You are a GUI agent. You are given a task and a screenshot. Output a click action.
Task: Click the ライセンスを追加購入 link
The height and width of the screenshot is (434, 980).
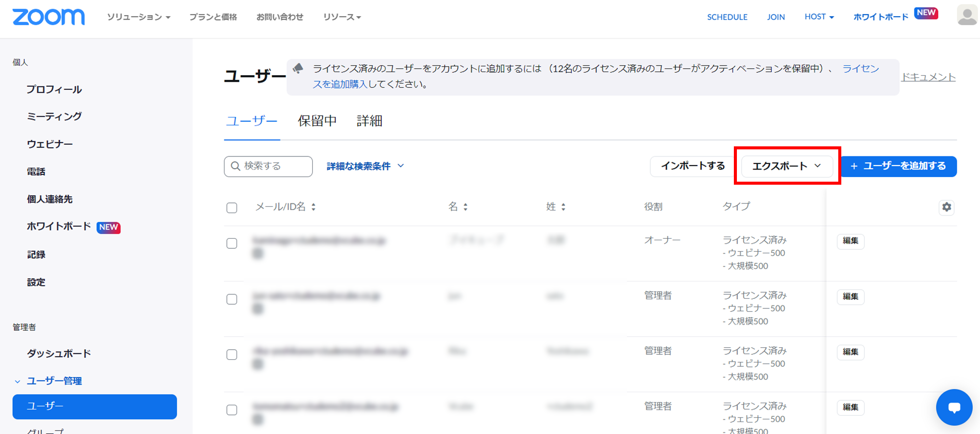tap(860, 69)
